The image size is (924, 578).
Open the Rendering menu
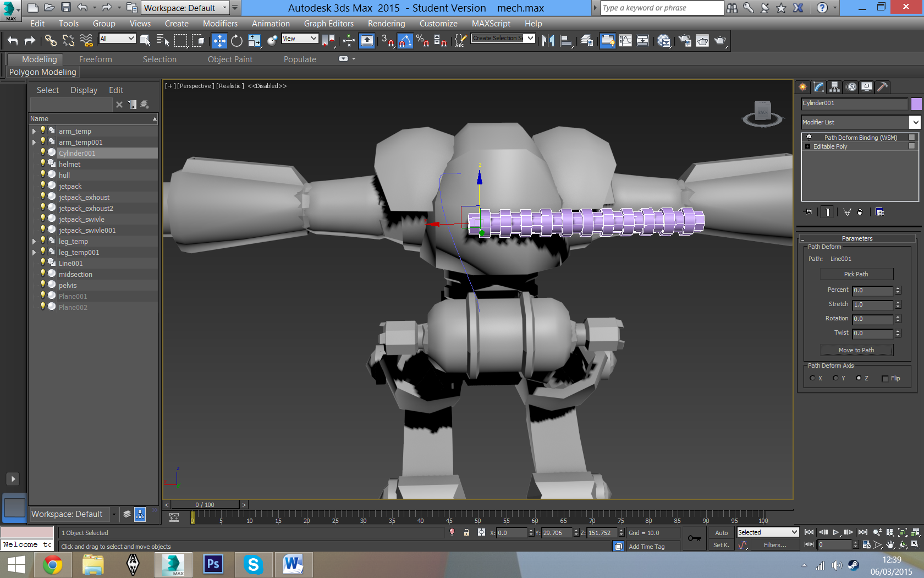point(386,23)
